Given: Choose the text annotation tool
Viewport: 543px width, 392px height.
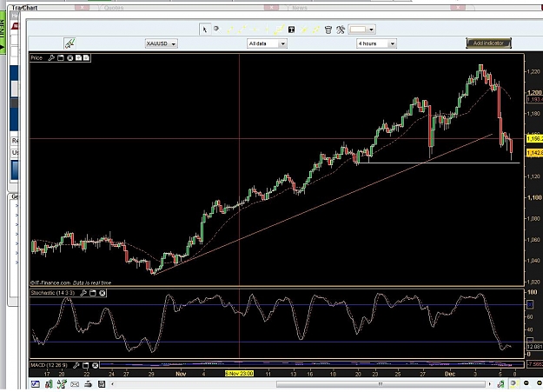Looking at the screenshot, I should pos(292,30).
